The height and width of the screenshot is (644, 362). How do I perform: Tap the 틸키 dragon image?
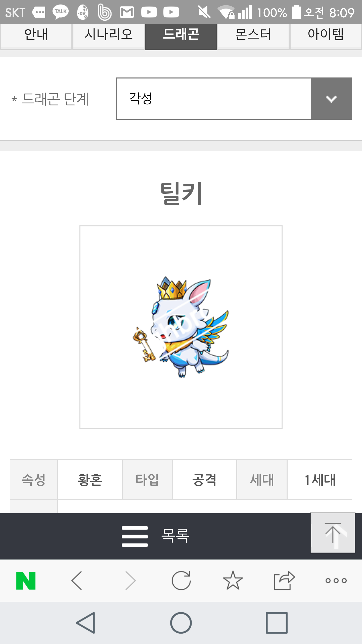tap(181, 327)
